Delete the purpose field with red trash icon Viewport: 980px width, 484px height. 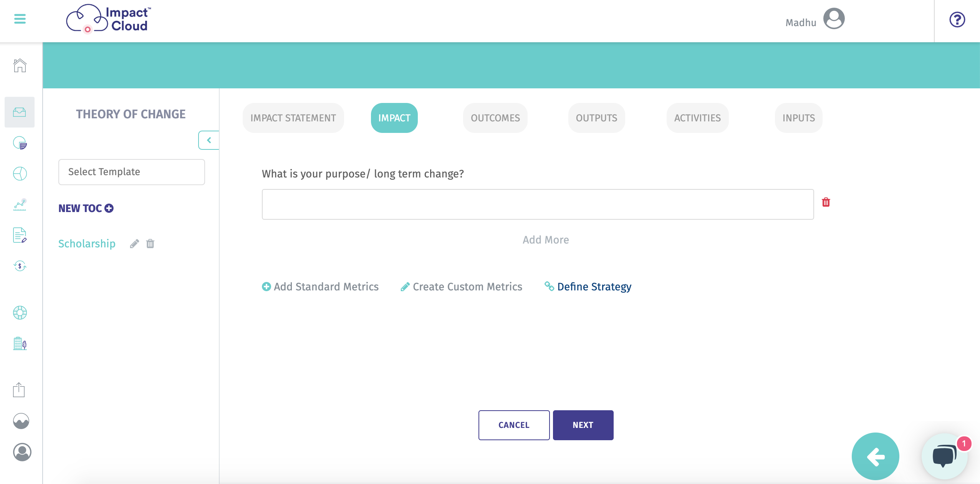point(826,202)
